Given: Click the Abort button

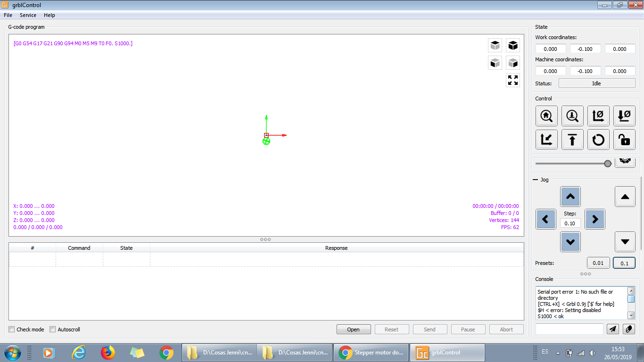Looking at the screenshot, I should point(506,329).
